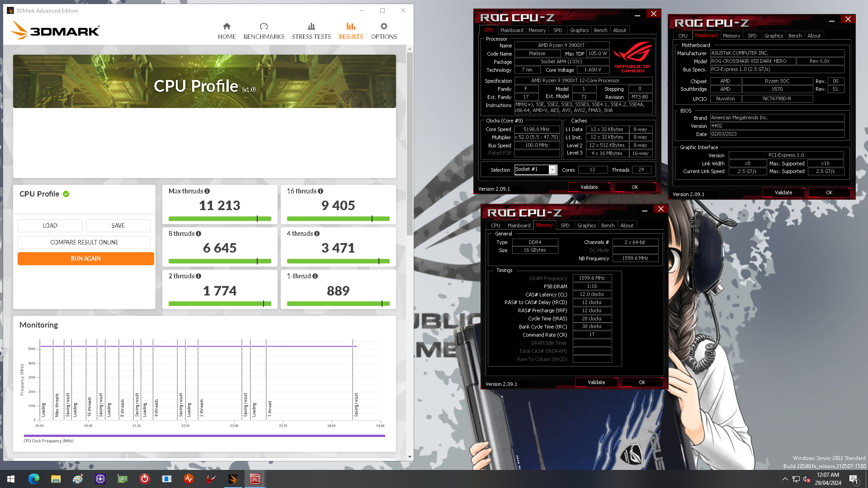The height and width of the screenshot is (488, 868).
Task: Select the RESULTS tab in 3DMark
Action: (351, 31)
